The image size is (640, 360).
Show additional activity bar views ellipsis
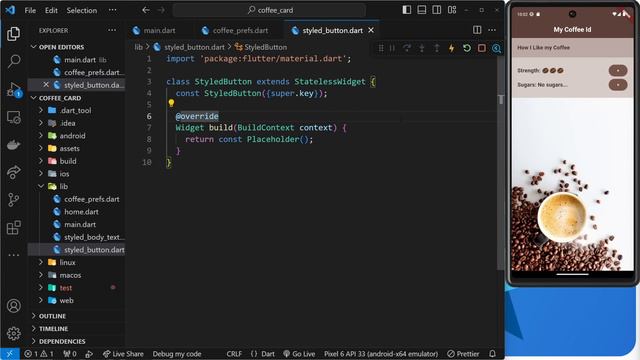13,255
